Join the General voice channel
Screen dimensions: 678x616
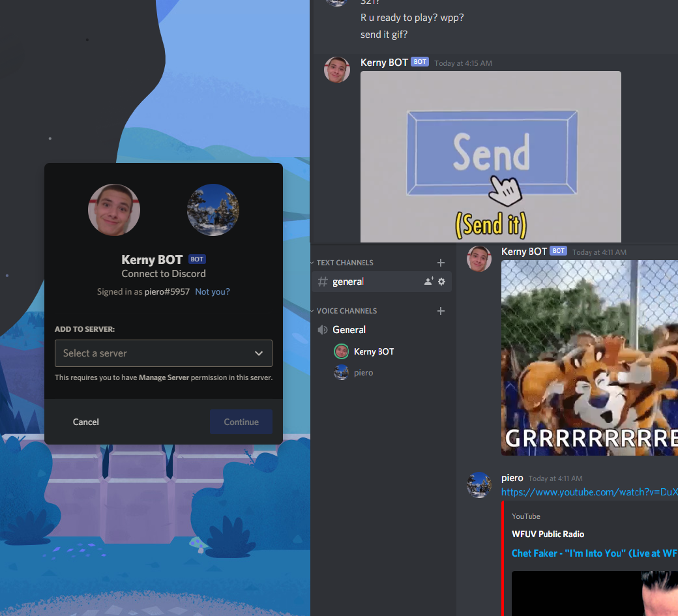coord(349,330)
